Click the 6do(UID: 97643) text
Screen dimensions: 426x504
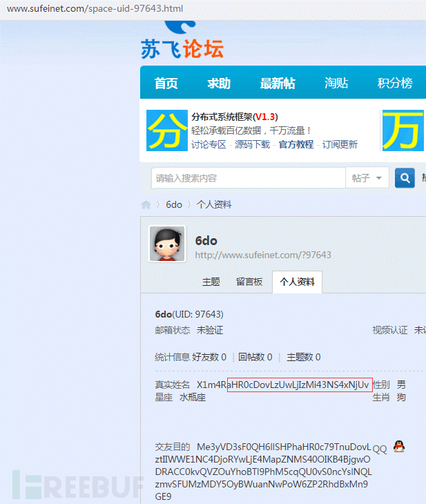tap(189, 314)
